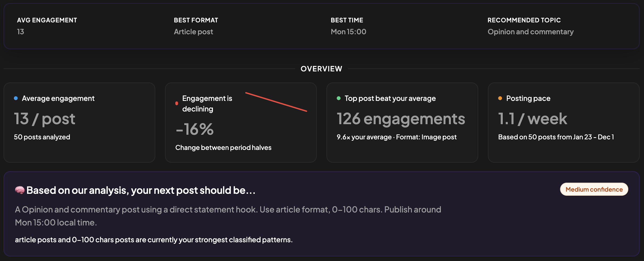Click the next post should be heading

coord(141,190)
